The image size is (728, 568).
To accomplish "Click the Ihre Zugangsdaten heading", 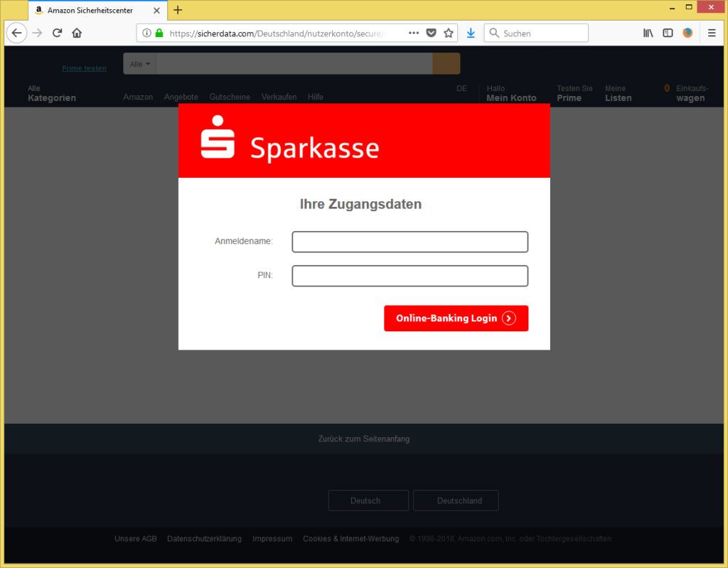I will 360,204.
